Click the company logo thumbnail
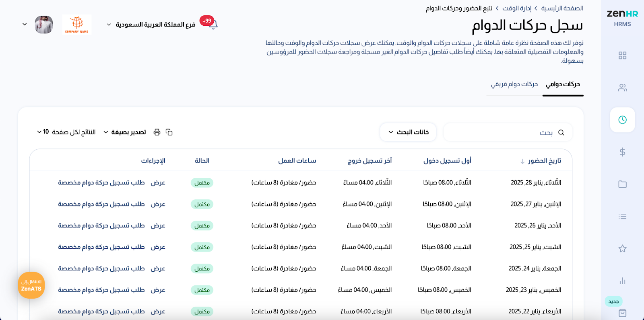This screenshot has height=320, width=644. click(x=77, y=25)
